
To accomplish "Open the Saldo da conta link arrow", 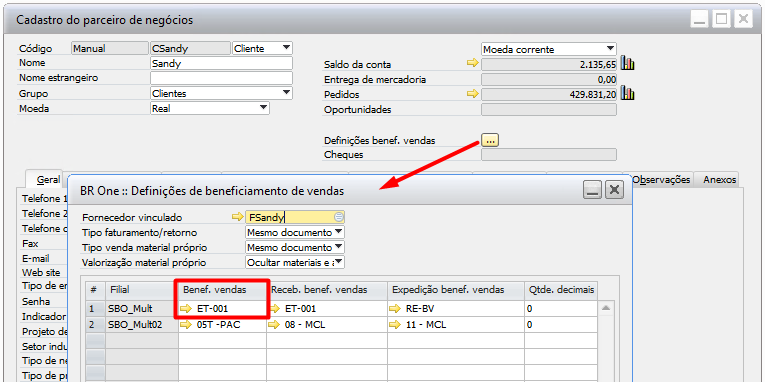I will [472, 63].
